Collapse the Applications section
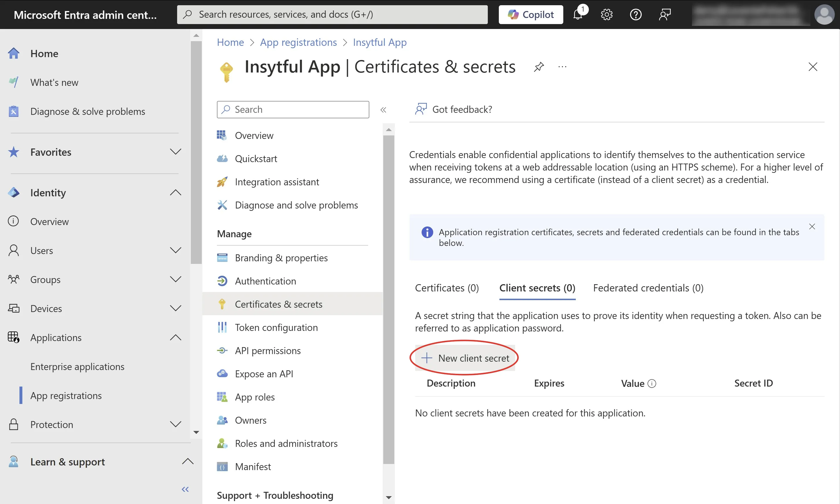 pyautogui.click(x=175, y=338)
